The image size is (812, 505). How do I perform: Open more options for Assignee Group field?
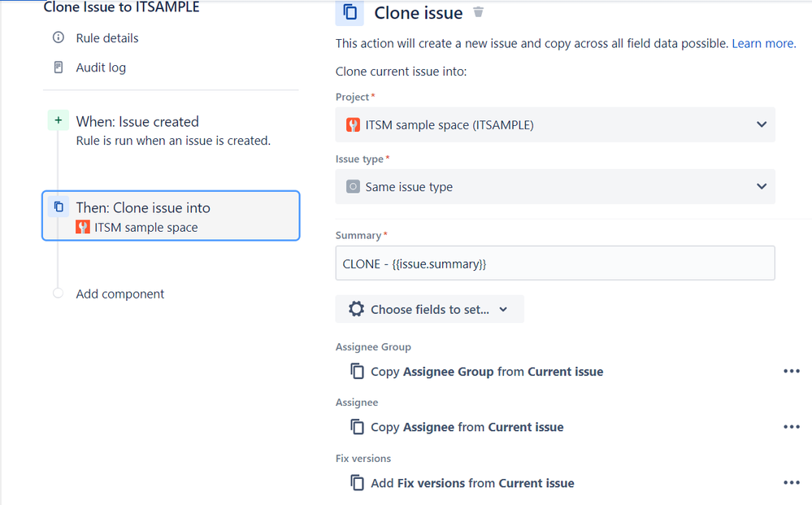[792, 371]
